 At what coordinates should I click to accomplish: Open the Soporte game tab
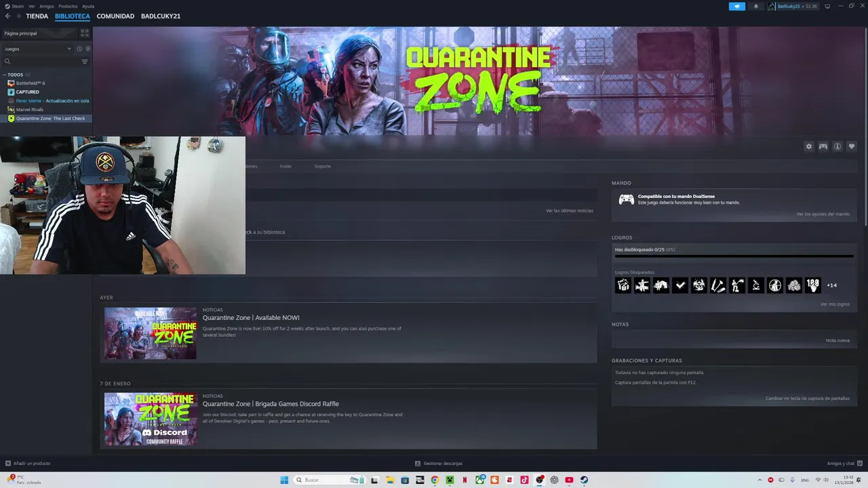tap(323, 166)
